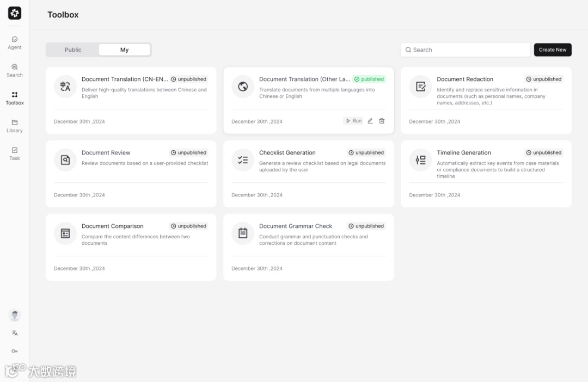
Task: Click the Create New button
Action: click(553, 50)
